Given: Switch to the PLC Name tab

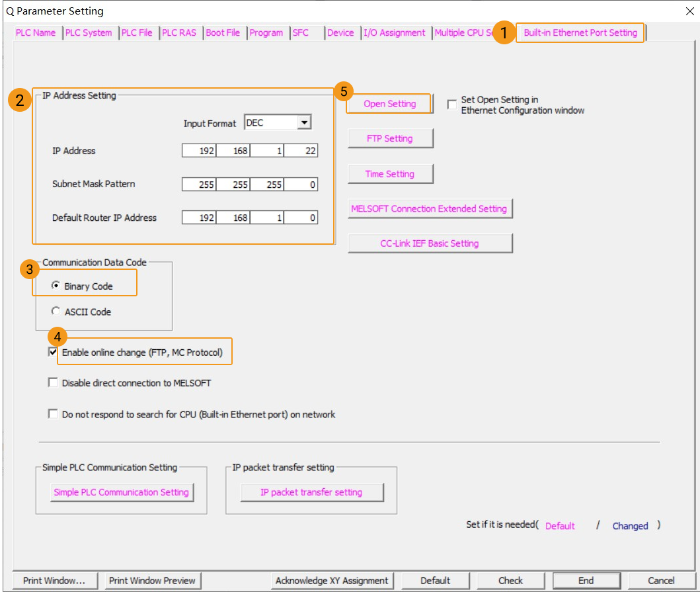Looking at the screenshot, I should click(36, 32).
